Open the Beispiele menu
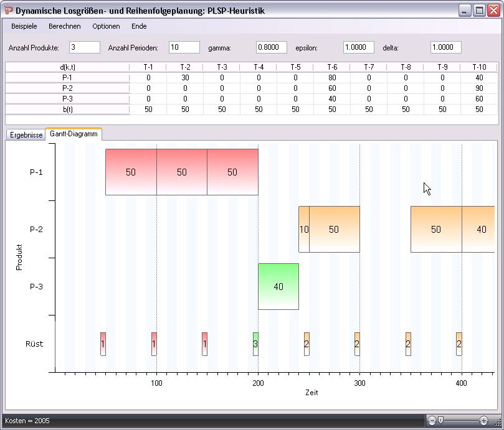 pyautogui.click(x=24, y=26)
